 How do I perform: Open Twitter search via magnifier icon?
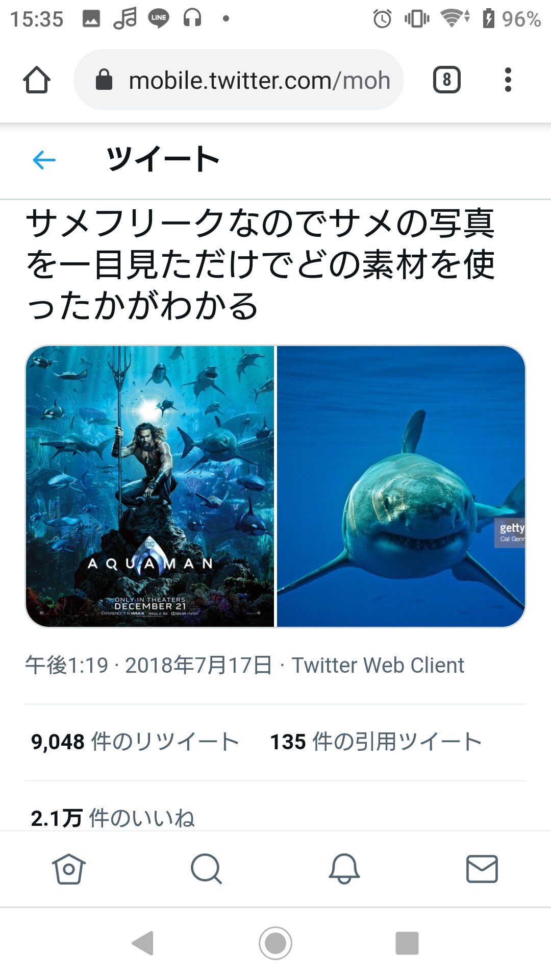(x=206, y=869)
